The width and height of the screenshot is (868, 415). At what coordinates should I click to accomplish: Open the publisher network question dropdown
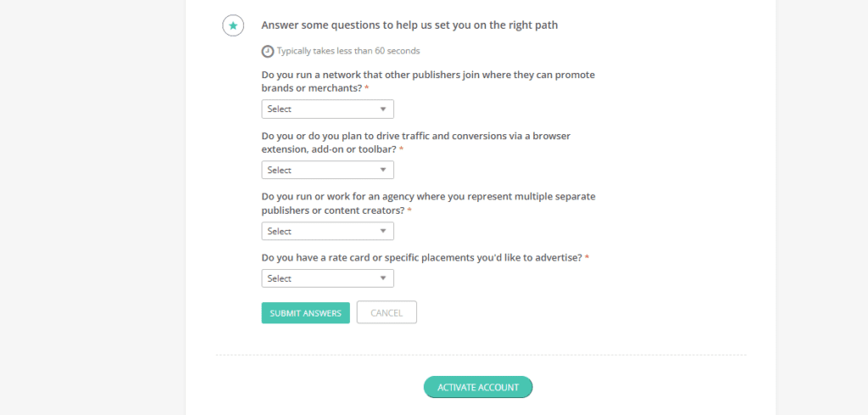(326, 109)
